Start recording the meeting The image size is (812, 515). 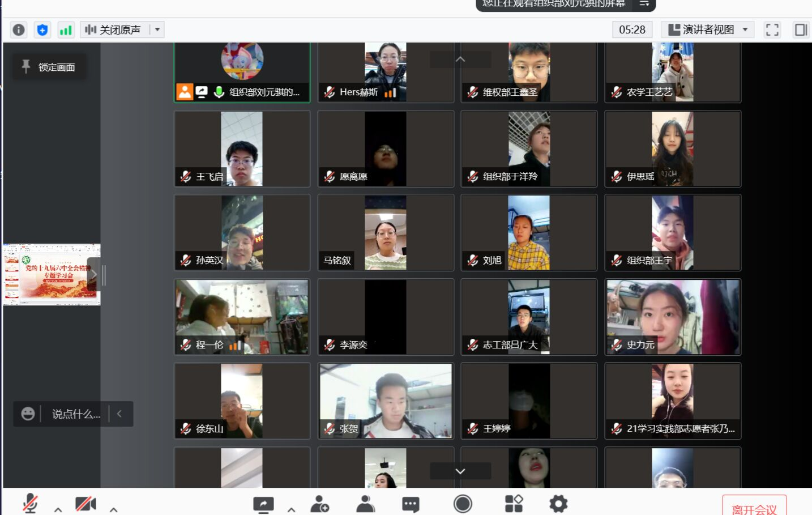coord(463,504)
